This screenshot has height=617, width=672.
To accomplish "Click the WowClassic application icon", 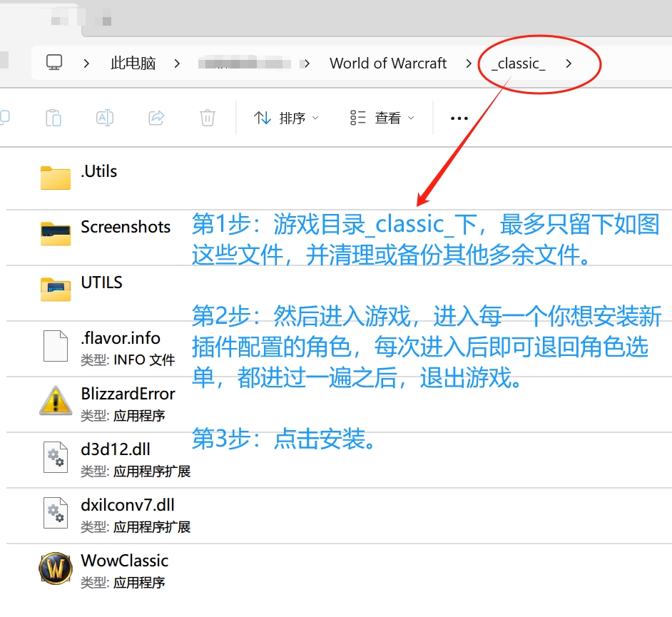I will [x=56, y=570].
